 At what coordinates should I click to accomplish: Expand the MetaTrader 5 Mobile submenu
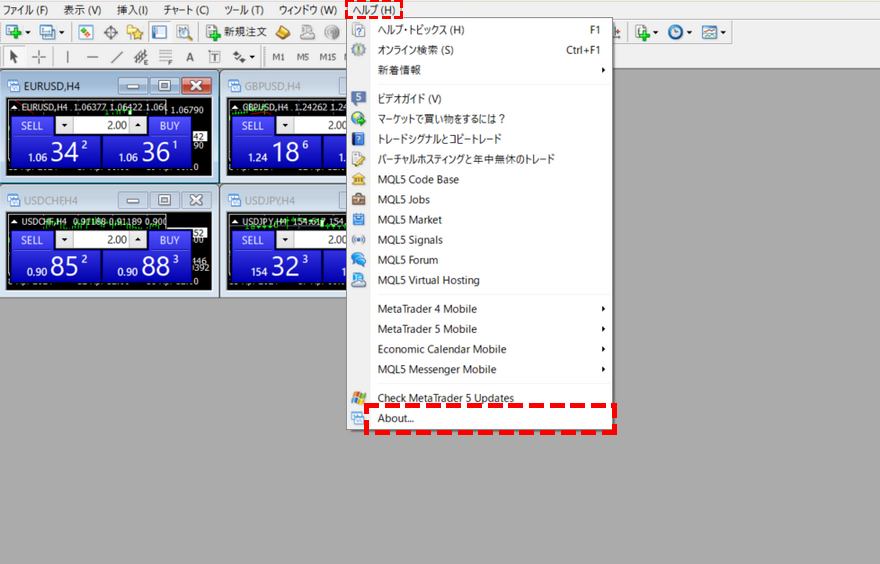click(x=480, y=329)
